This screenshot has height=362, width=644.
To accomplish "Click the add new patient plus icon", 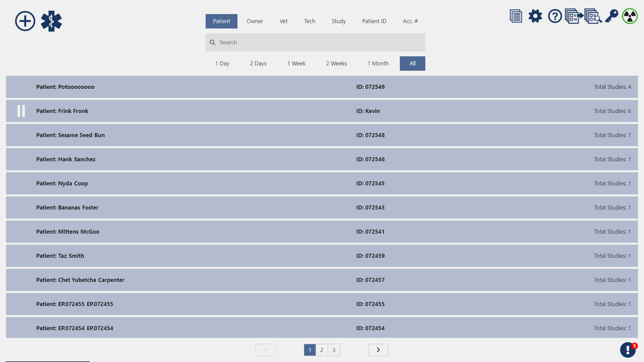I will pyautogui.click(x=25, y=21).
